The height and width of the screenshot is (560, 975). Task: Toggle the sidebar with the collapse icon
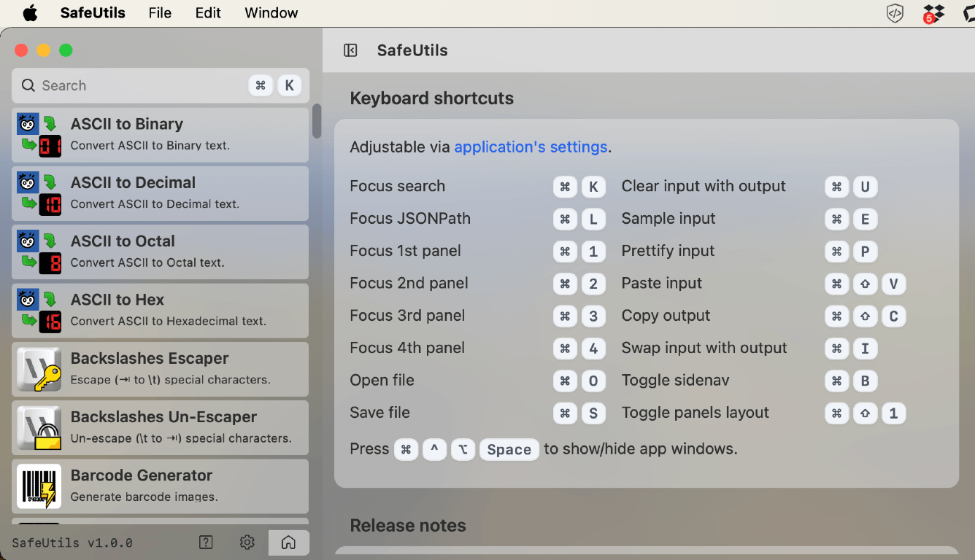[350, 50]
